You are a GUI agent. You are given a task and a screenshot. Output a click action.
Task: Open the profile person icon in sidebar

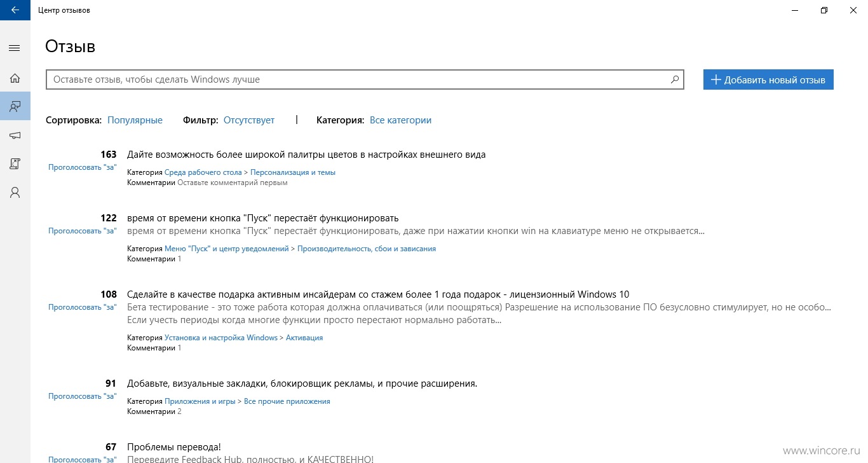(x=15, y=192)
